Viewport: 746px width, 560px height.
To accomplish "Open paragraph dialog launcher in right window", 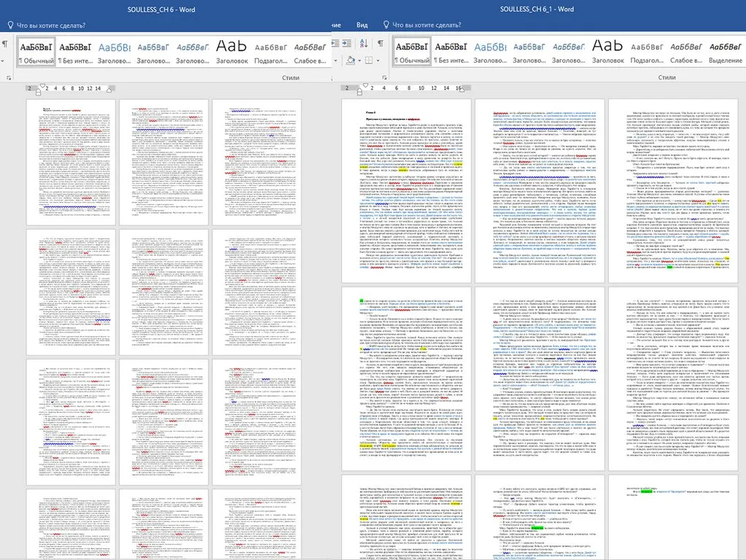I will pyautogui.click(x=384, y=77).
